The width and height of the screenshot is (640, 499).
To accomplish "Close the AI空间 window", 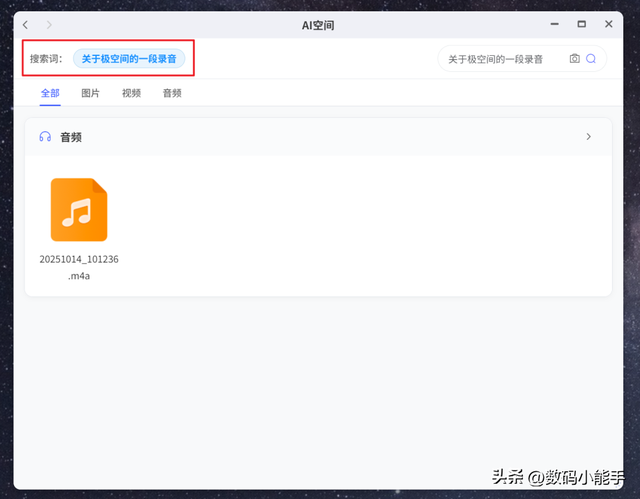I will [607, 24].
